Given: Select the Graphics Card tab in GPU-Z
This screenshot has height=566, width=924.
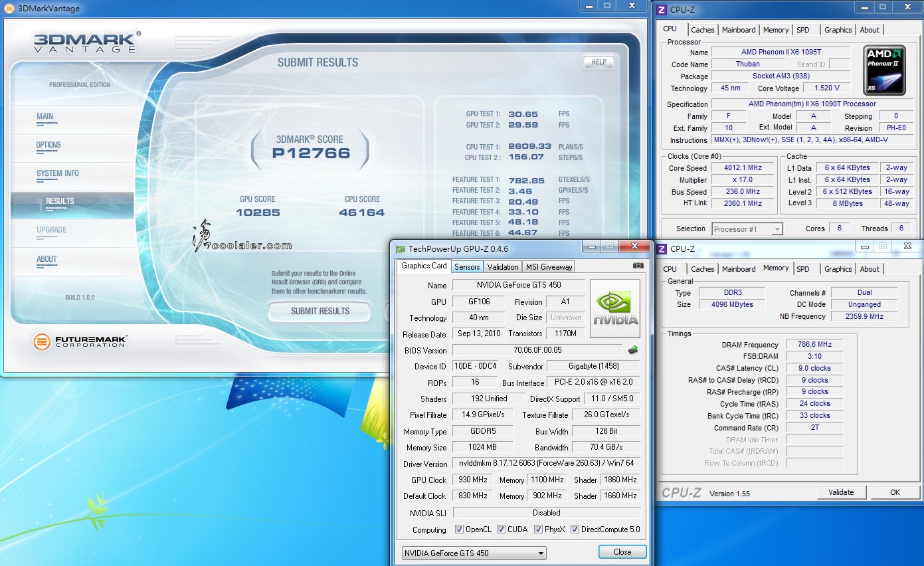Looking at the screenshot, I should coord(424,266).
